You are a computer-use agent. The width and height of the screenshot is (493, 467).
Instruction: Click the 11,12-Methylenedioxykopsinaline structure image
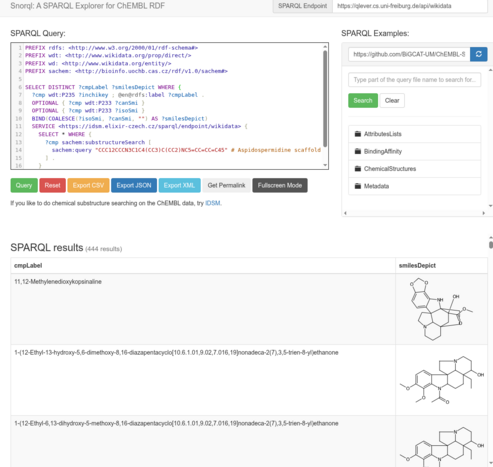click(x=441, y=309)
